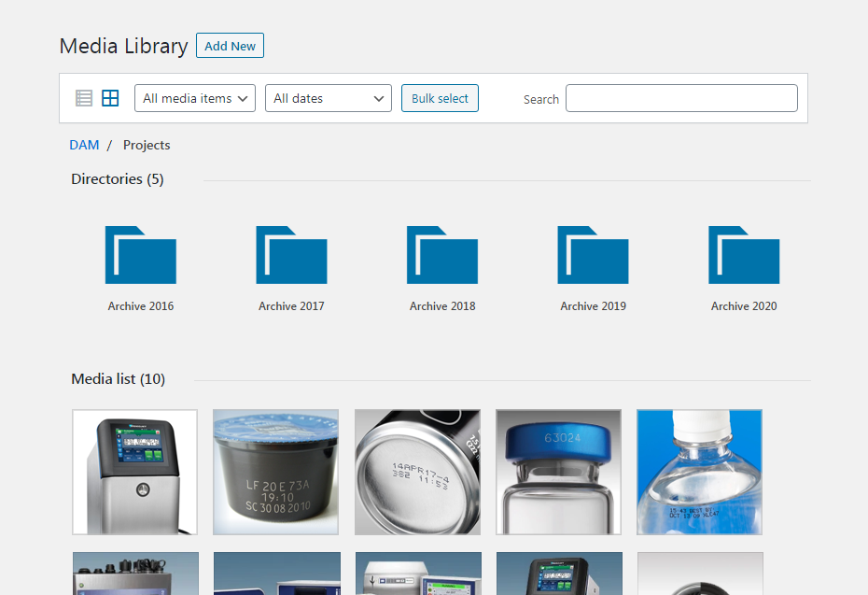Click the Media Library page title
The height and width of the screenshot is (595, 868).
[x=123, y=46]
